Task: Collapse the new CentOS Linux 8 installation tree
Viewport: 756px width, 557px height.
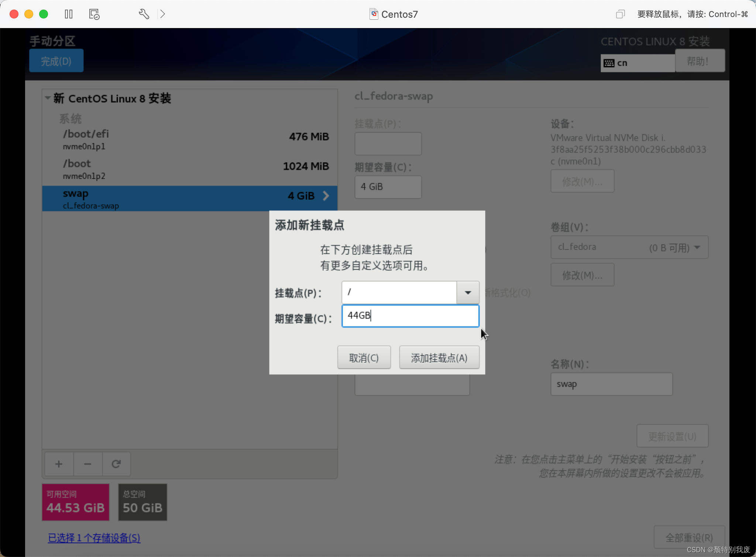Action: [48, 98]
